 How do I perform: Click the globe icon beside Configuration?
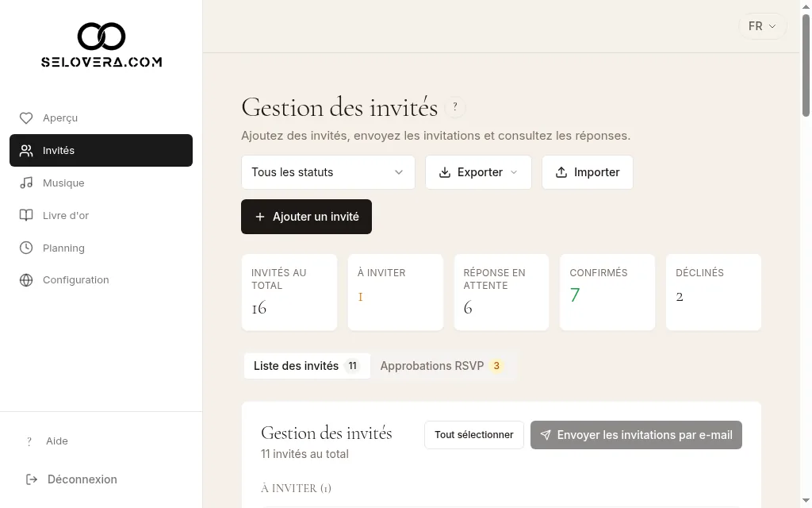pyautogui.click(x=26, y=280)
